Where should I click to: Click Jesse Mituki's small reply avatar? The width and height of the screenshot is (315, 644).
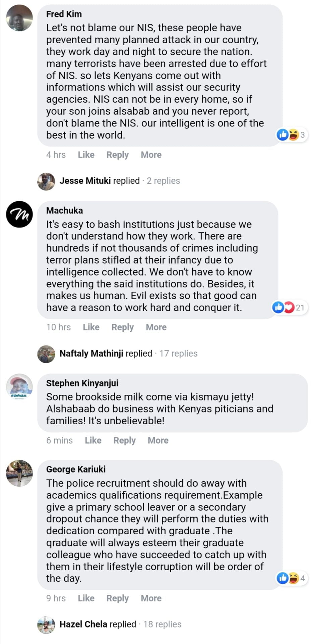pos(46,181)
